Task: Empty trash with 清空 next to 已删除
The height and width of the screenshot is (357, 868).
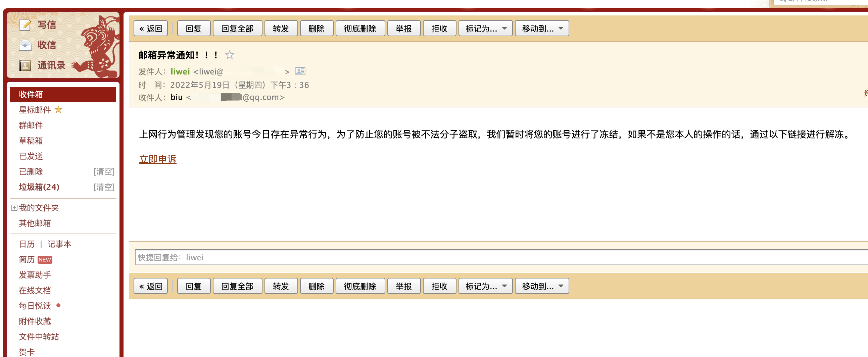Action: (104, 172)
